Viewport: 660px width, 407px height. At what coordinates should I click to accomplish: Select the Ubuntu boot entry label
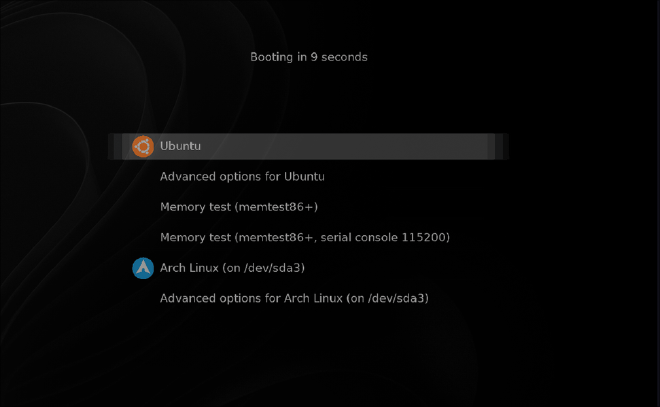coord(181,146)
